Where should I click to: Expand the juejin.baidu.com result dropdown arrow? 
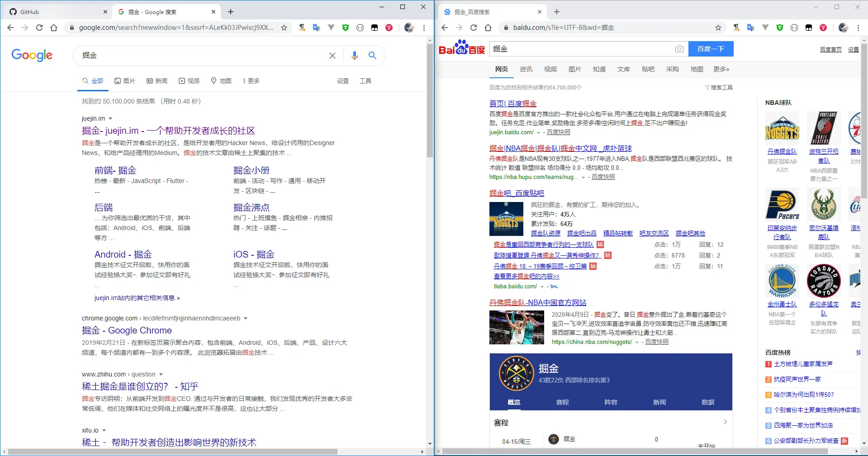[x=538, y=133]
